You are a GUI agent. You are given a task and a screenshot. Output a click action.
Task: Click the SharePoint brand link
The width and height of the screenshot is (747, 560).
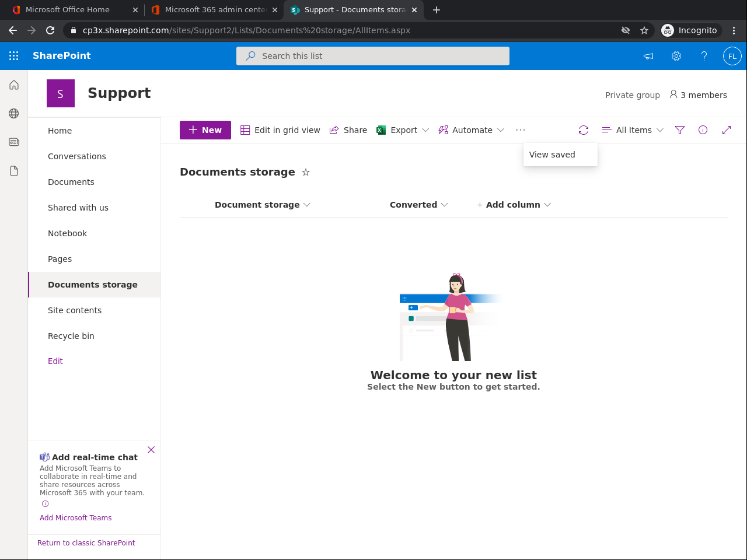(62, 56)
